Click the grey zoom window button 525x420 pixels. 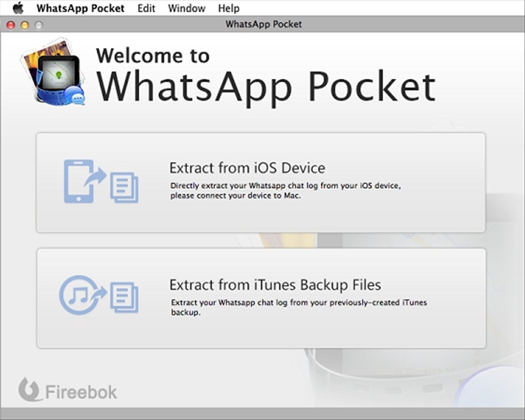click(39, 25)
